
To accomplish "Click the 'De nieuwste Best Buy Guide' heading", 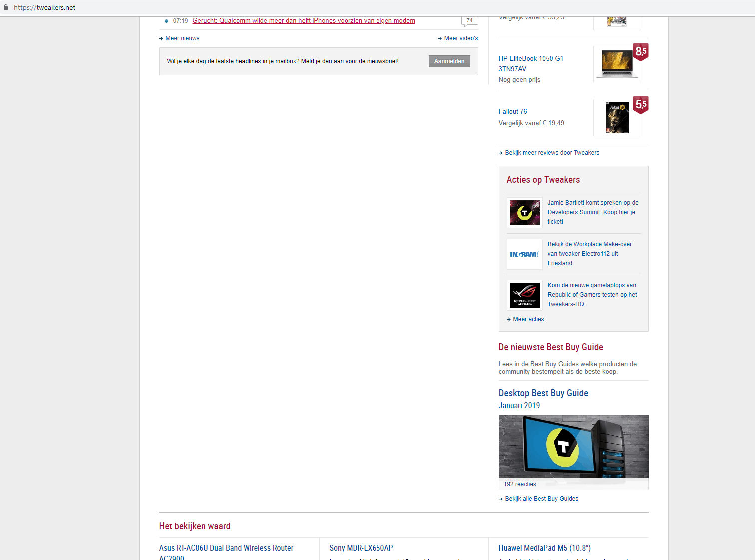I will pyautogui.click(x=551, y=347).
